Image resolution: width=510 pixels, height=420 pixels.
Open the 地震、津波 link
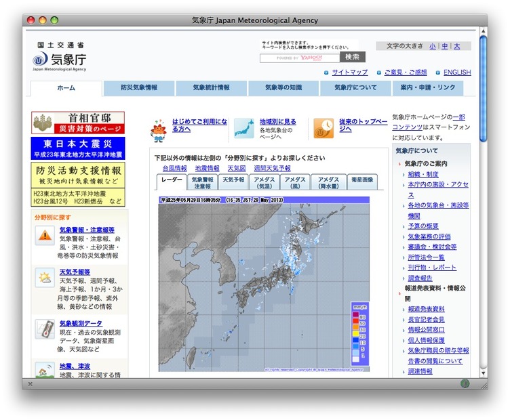75,366
